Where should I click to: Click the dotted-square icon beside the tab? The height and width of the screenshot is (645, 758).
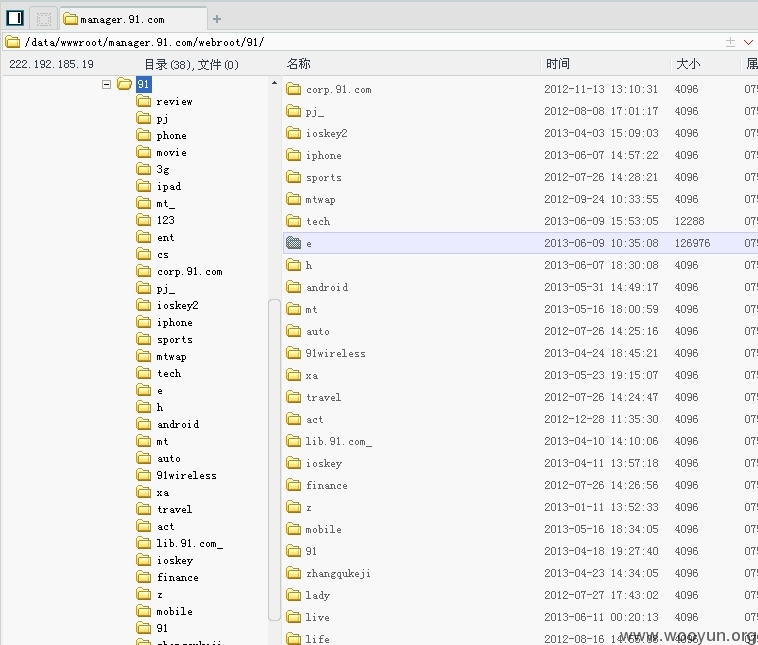[44, 19]
